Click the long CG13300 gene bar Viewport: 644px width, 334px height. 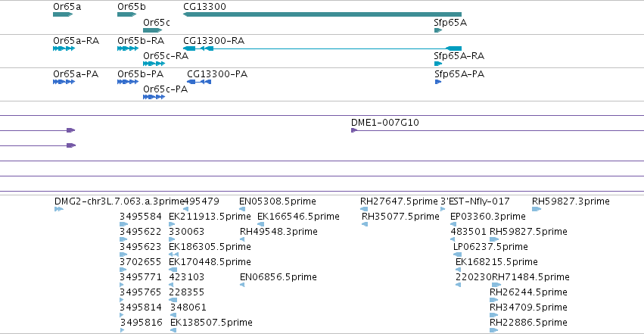322,14
